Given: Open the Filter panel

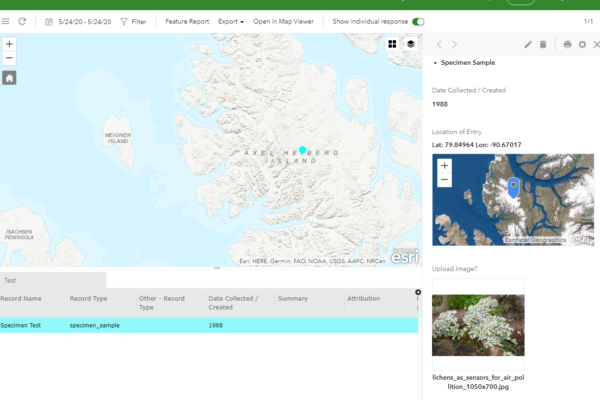Looking at the screenshot, I should click(132, 21).
